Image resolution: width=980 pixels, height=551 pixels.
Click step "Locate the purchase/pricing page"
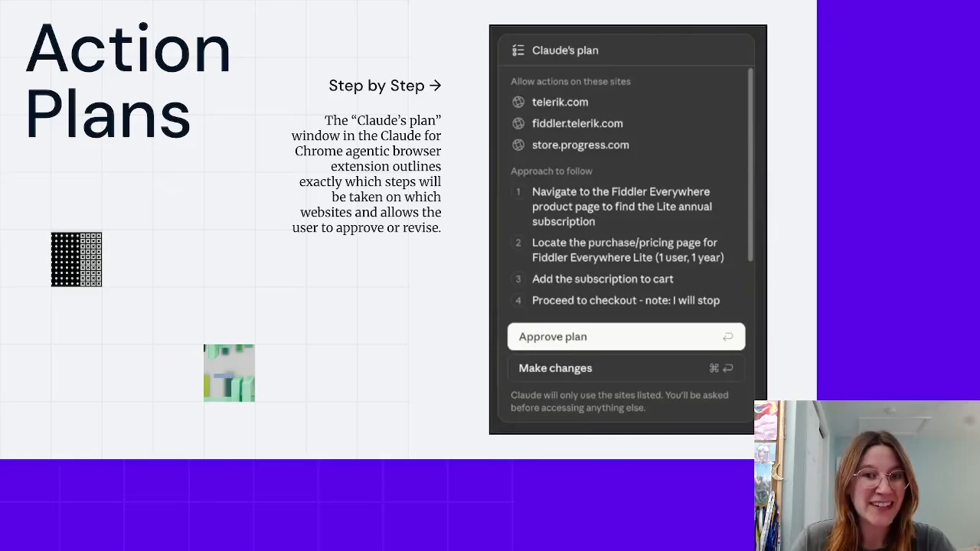pos(628,250)
